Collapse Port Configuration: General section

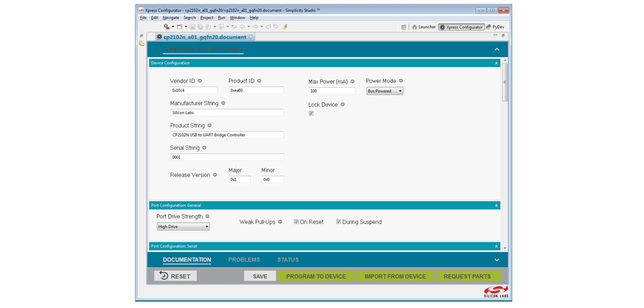(497, 205)
